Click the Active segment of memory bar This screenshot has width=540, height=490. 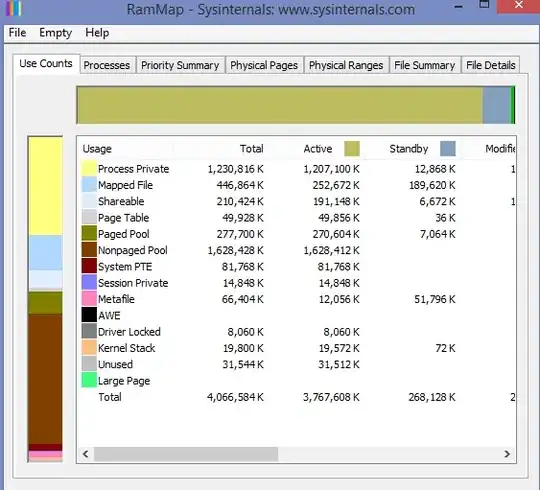[x=280, y=105]
